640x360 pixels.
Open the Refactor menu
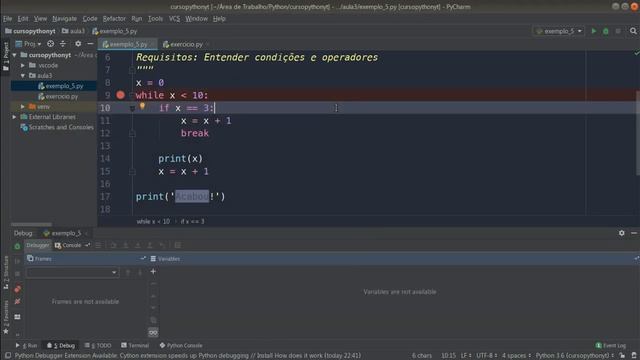coord(114,18)
